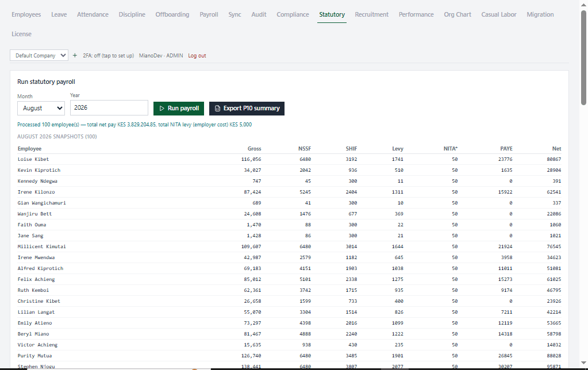
Task: Select the Loise Kibet employee row
Action: tap(289, 159)
